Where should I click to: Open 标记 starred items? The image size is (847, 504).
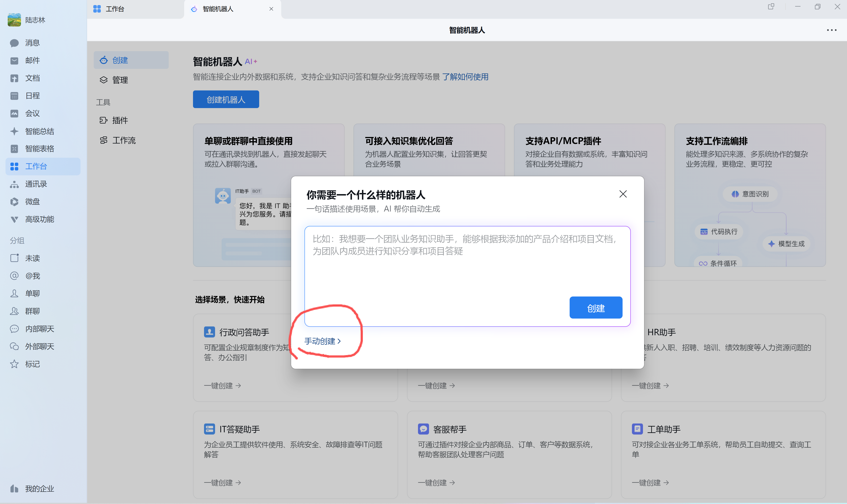coord(43,364)
